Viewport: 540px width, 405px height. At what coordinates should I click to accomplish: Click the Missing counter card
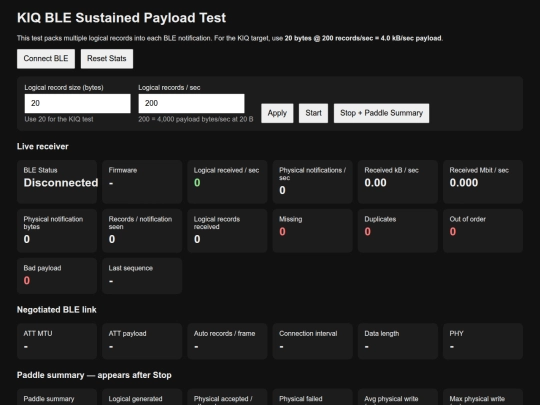pos(313,231)
